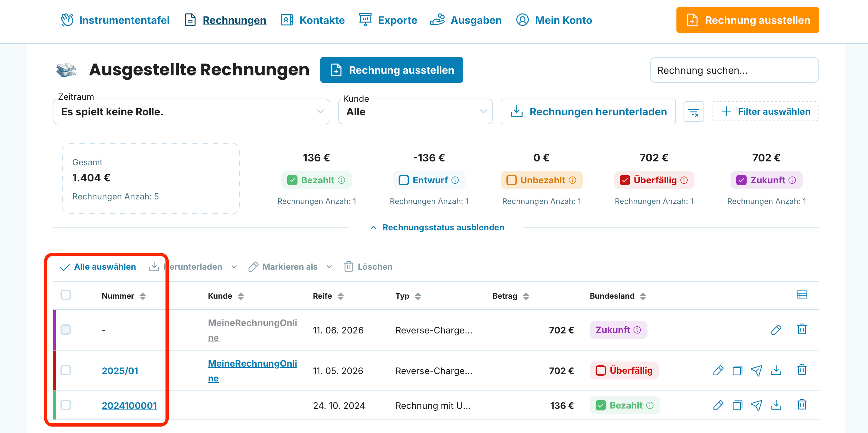
Task: Duplicate invoice 2025/01 with copy icon
Action: point(737,370)
